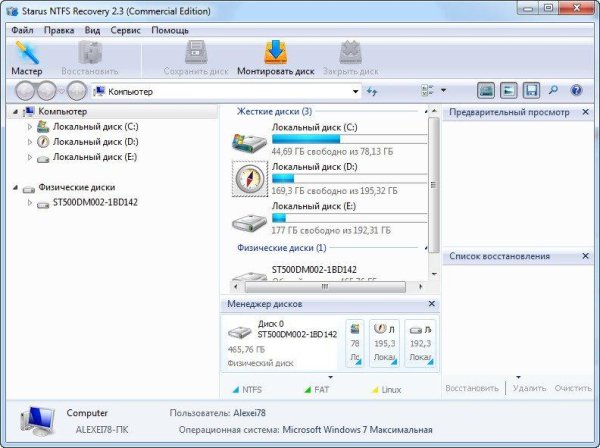This screenshot has width=600, height=448.
Task: Select Локальный диск (E:) label in the tree
Action: coord(95,157)
